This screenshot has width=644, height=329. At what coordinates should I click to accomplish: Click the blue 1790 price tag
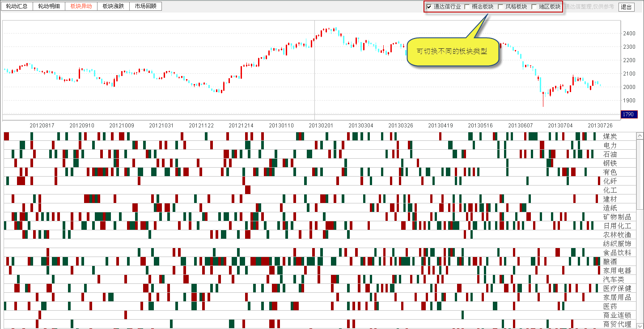[628, 114]
